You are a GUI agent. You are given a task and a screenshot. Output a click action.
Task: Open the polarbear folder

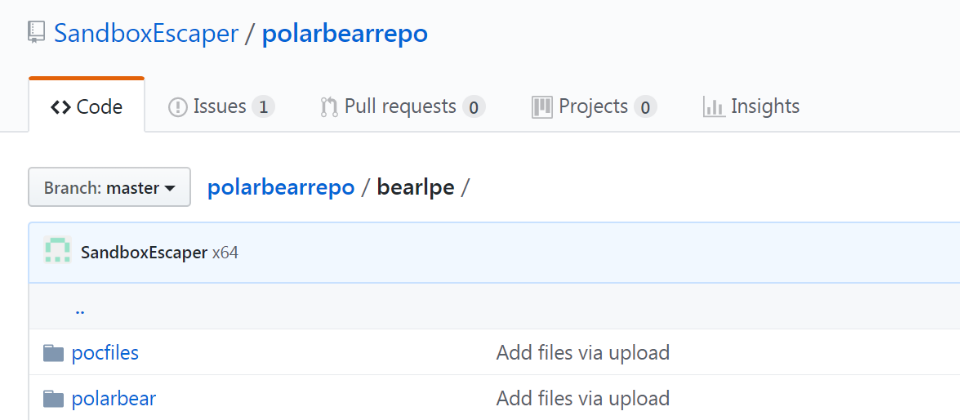[114, 399]
